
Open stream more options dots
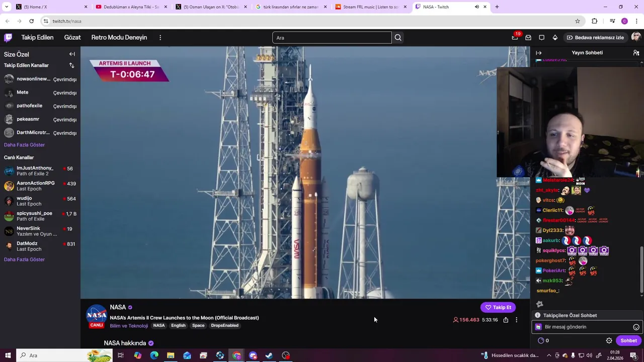516,320
